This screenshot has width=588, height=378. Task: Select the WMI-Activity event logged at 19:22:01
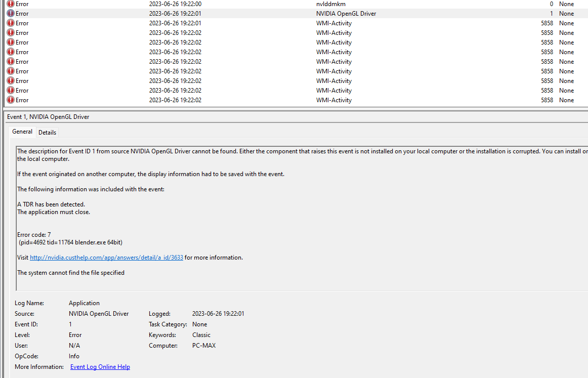tap(334, 23)
